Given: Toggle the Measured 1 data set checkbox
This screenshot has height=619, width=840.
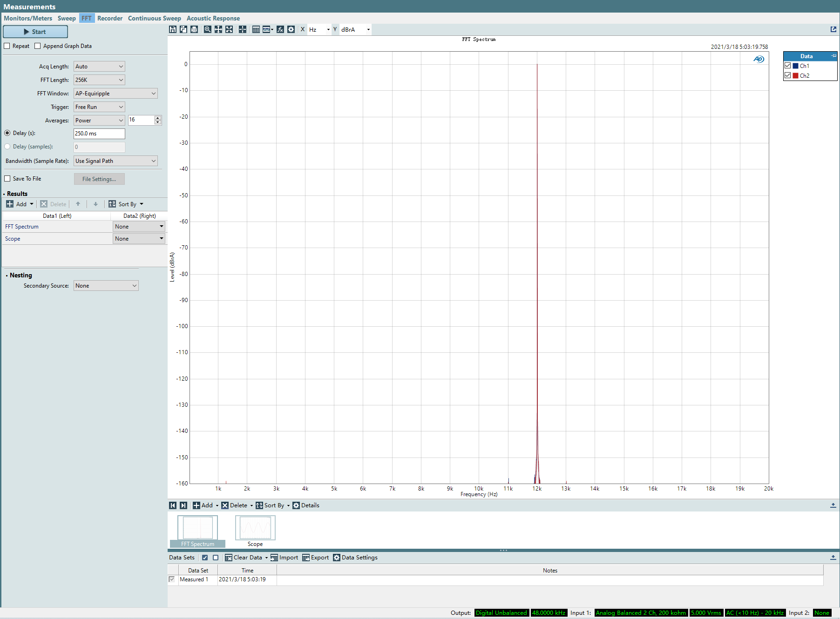Looking at the screenshot, I should 172,579.
